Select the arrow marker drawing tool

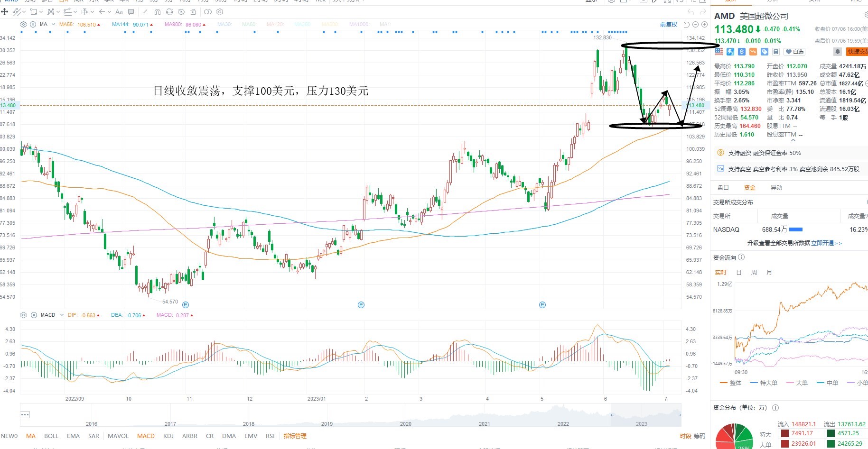[102, 12]
